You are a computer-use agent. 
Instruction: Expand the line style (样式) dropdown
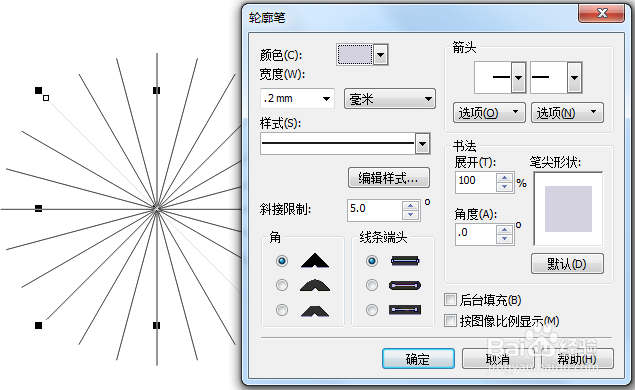coord(422,144)
